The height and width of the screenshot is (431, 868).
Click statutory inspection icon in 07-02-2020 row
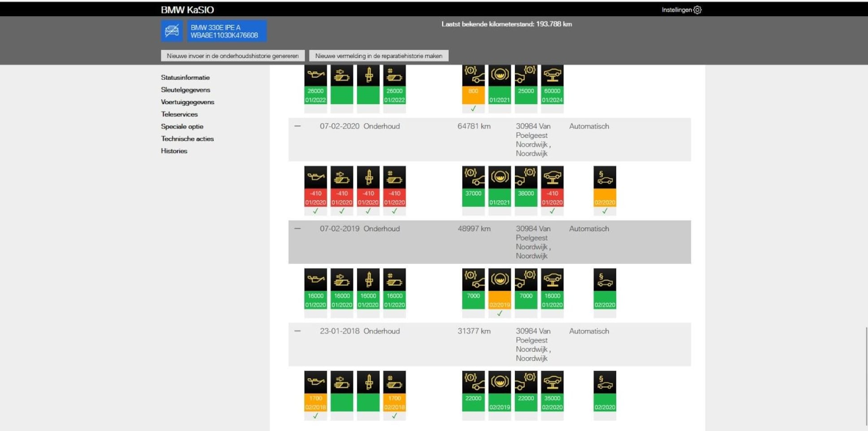click(605, 177)
